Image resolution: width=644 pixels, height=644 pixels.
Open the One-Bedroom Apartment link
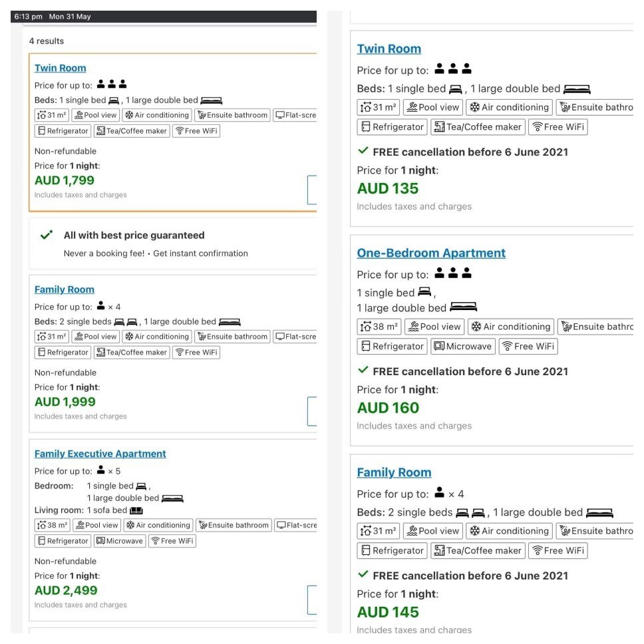[431, 253]
